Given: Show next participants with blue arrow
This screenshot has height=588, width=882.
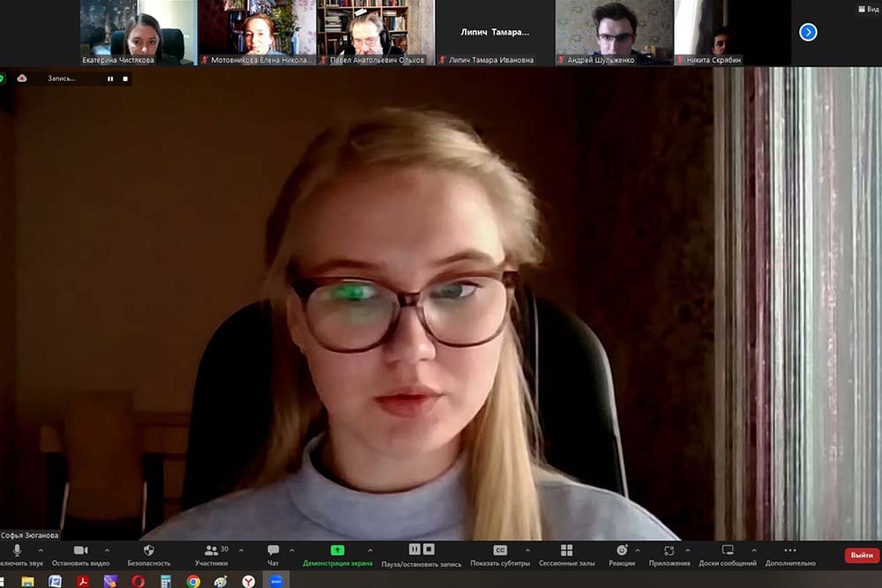Looking at the screenshot, I should 808,33.
